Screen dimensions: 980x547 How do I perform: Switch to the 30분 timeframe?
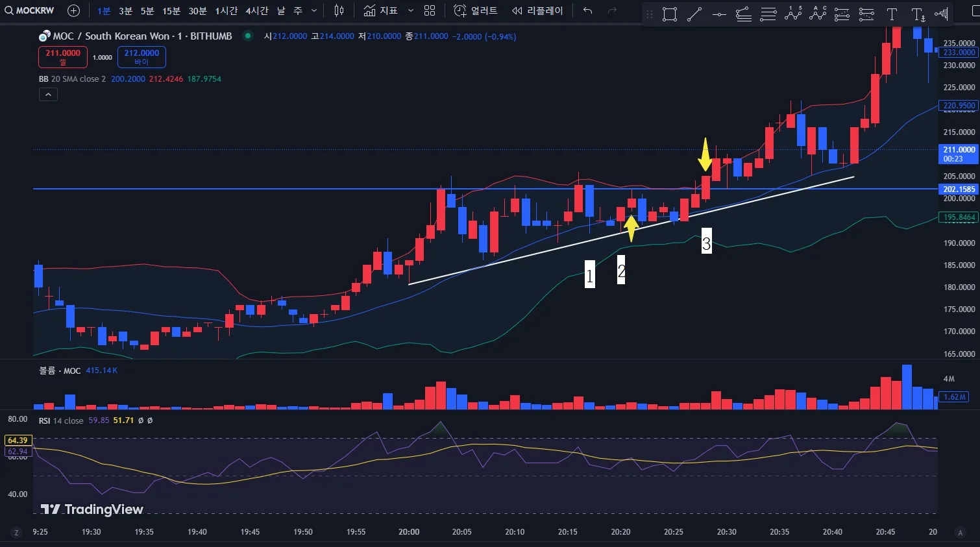[198, 11]
